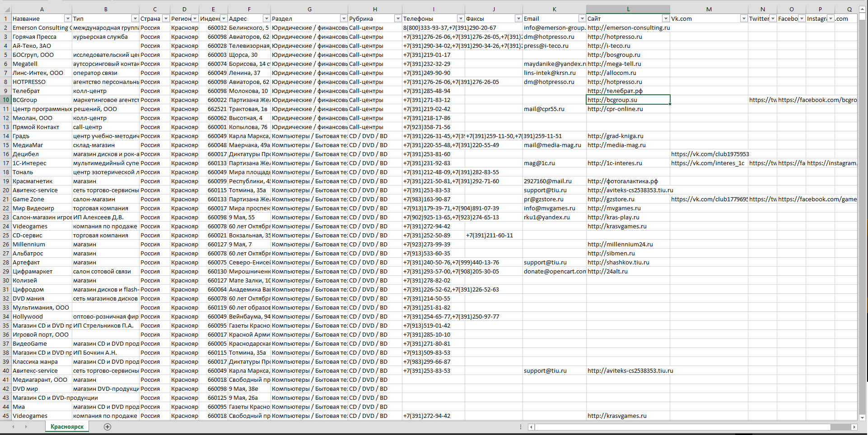
Task: Open the Название column filter dropdown
Action: click(68, 19)
